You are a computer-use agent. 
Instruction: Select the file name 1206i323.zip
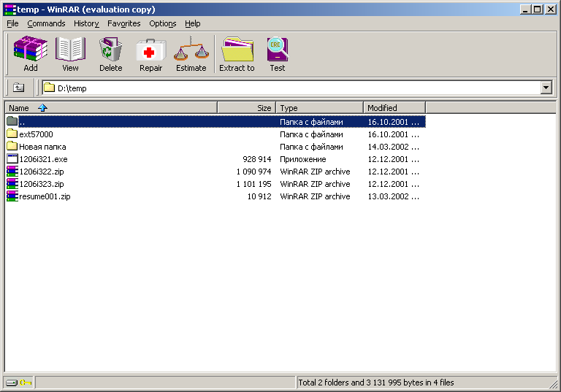coord(42,184)
